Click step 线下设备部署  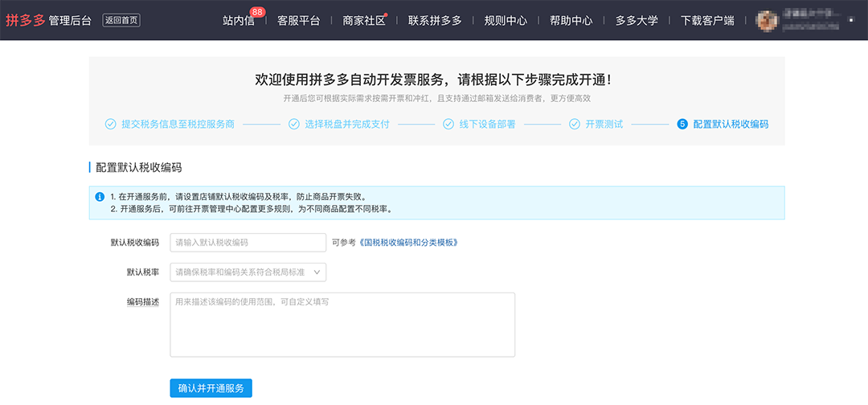tap(487, 124)
